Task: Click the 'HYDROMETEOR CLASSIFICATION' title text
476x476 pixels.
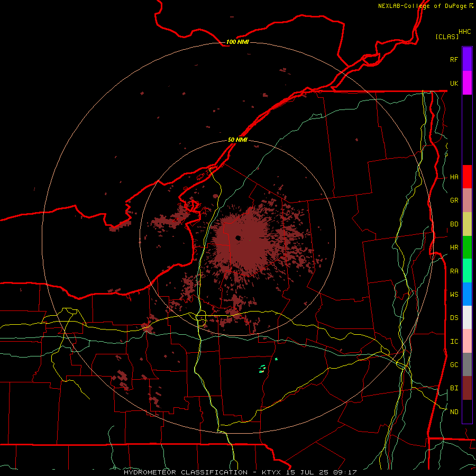Action: tap(186, 472)
